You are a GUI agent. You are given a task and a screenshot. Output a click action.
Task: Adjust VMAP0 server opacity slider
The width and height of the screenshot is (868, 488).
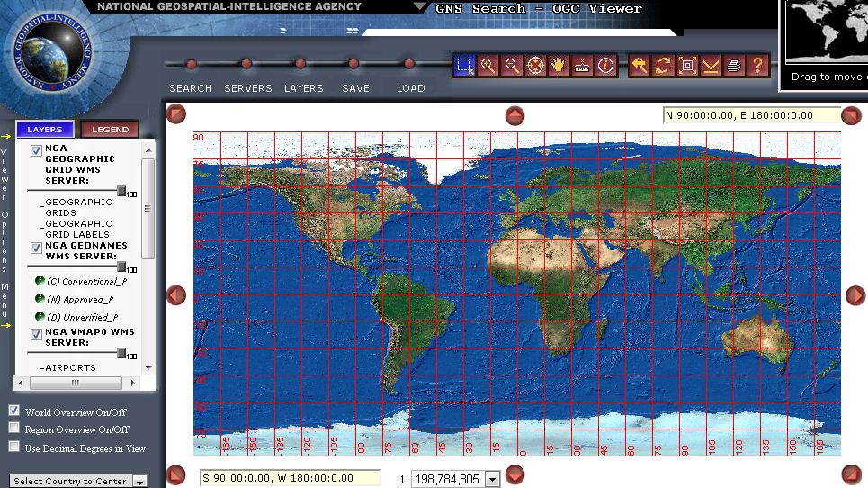[x=121, y=353]
